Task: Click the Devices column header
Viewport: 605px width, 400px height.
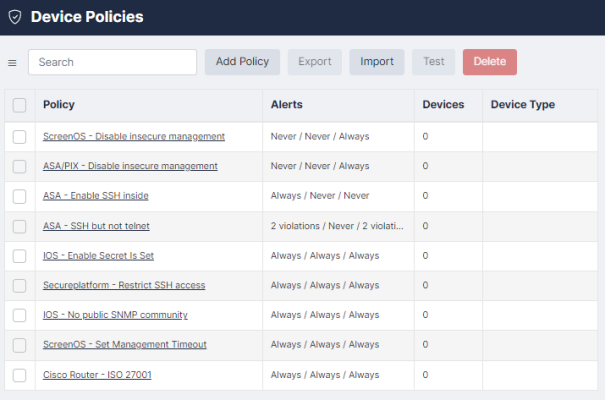Action: click(x=443, y=105)
